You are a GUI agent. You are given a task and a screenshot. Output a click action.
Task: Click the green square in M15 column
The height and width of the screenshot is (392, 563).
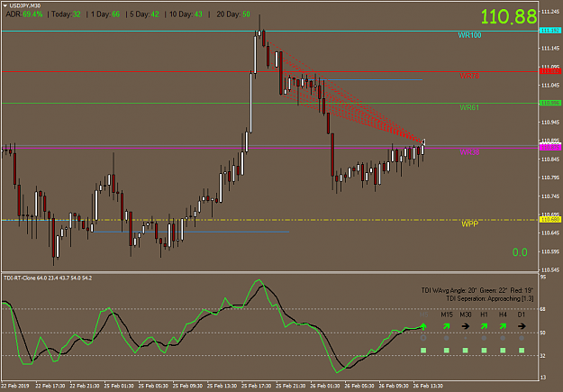pos(446,350)
